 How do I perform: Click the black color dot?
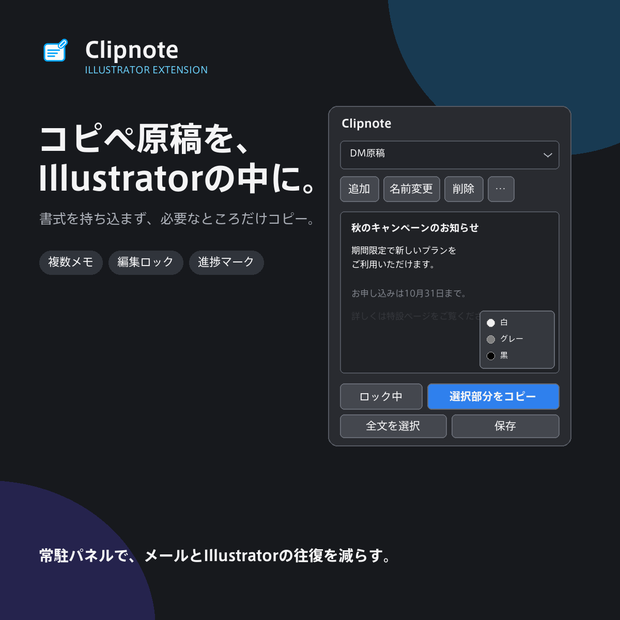491,356
